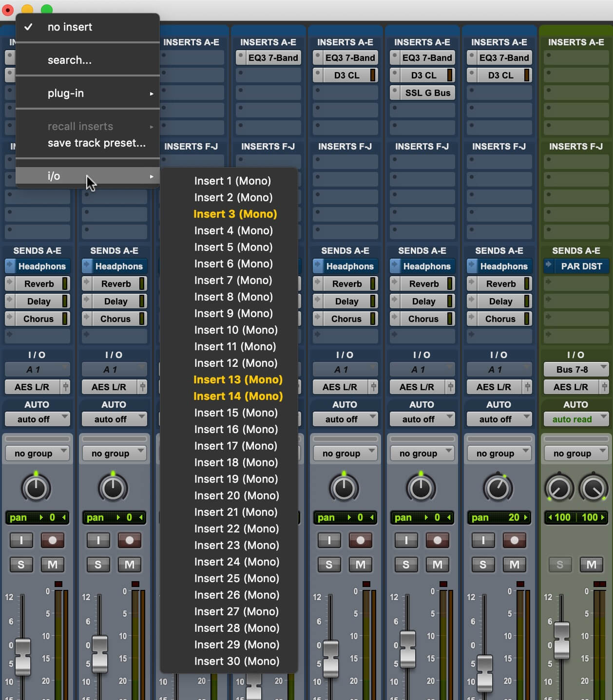Click the Chorus send arrow on the SSL G Bus track
613x700 pixels.
pos(395,319)
